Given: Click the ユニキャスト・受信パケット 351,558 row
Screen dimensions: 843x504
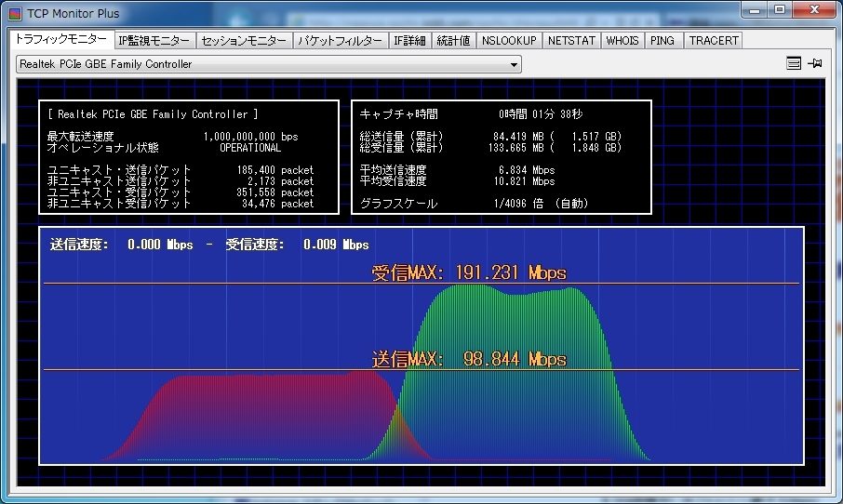Looking at the screenshot, I should [181, 192].
